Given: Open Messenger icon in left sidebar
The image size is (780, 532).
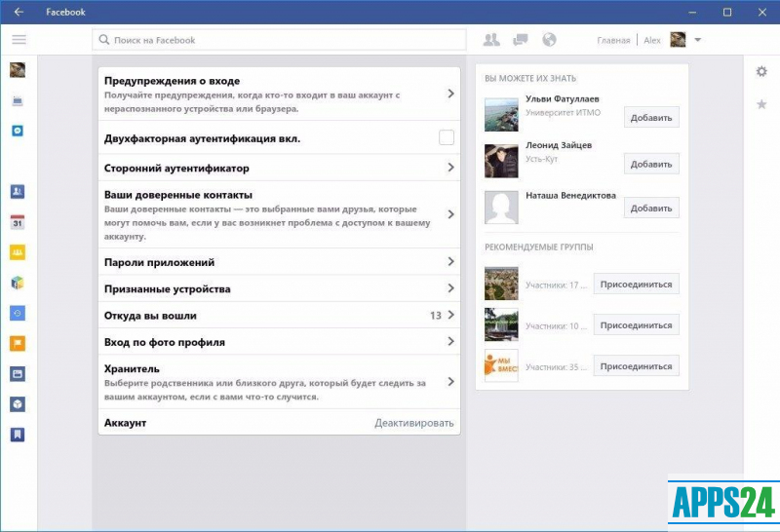Looking at the screenshot, I should pyautogui.click(x=18, y=131).
